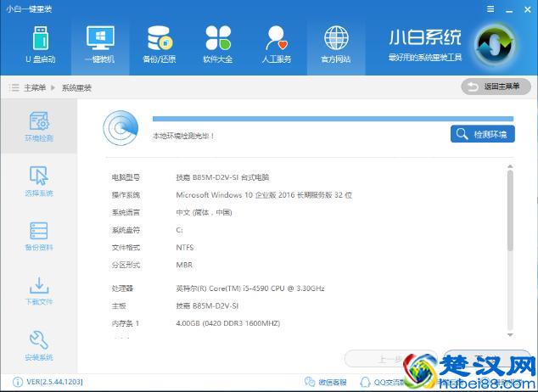Click 4.00GB (0420 DDR3 1600MHZ) value

(228, 323)
